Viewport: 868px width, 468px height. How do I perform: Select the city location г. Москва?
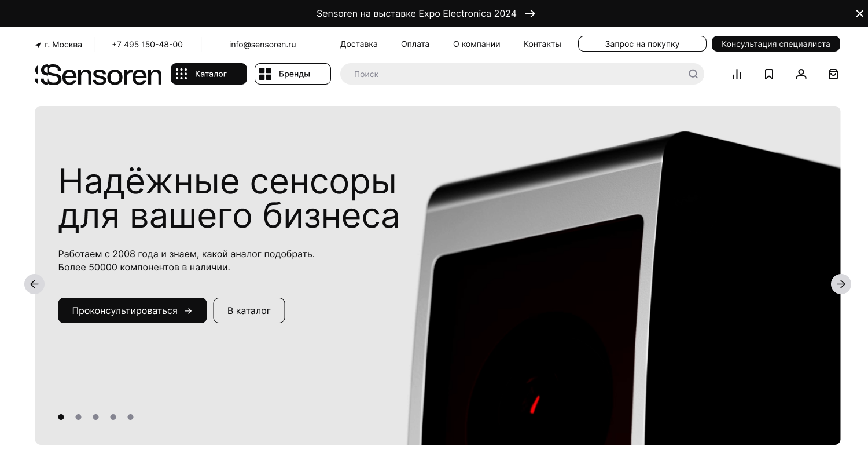click(x=58, y=45)
